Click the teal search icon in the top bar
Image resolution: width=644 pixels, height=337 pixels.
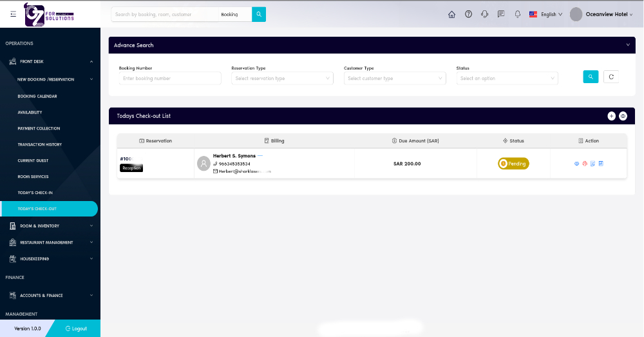(259, 14)
